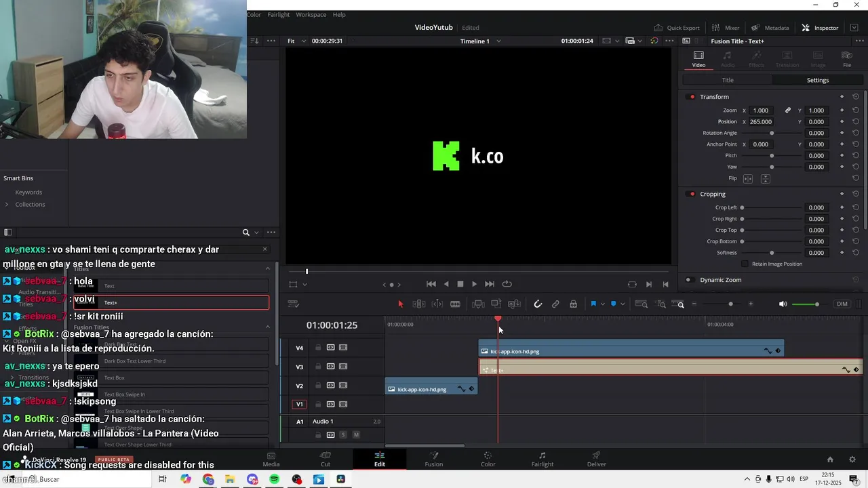Viewport: 868px width, 488px height.
Task: Toggle the Transform section enable switch
Action: (692, 97)
